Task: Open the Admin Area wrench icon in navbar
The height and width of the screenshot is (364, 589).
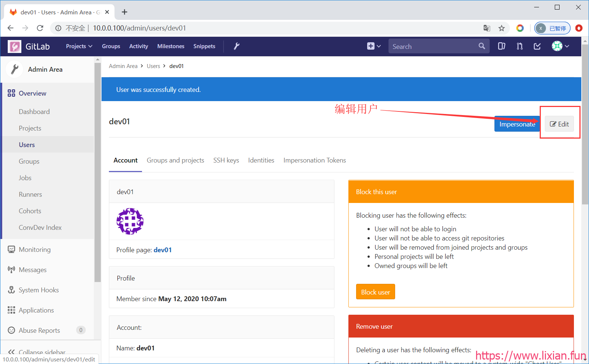Action: point(237,46)
